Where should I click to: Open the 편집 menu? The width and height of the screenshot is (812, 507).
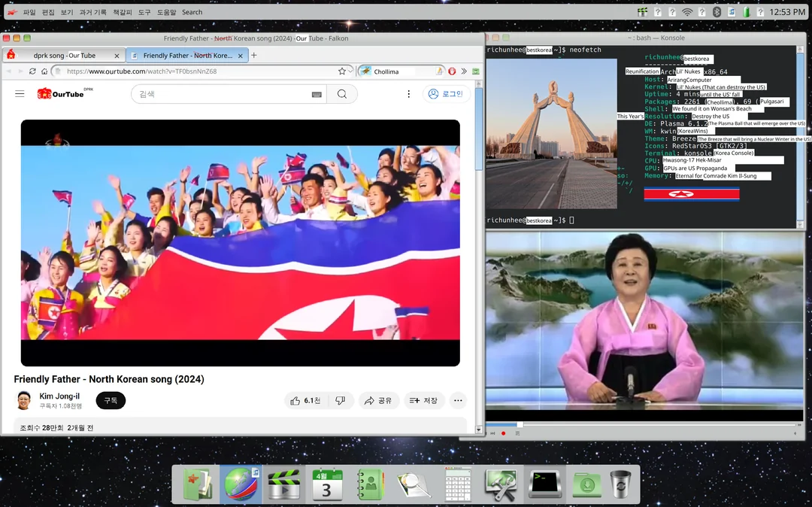pos(48,12)
